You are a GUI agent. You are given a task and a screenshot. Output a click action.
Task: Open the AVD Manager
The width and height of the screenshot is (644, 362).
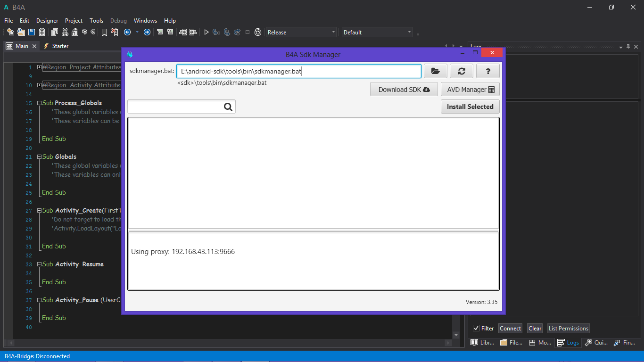pos(470,90)
